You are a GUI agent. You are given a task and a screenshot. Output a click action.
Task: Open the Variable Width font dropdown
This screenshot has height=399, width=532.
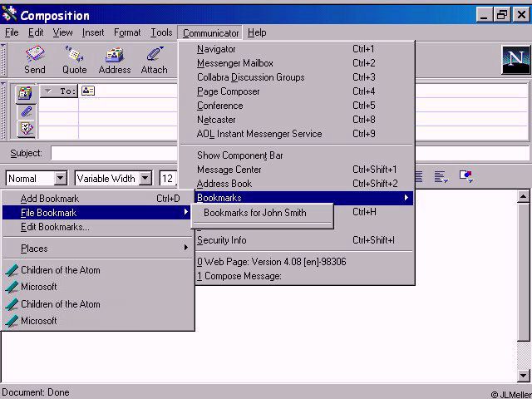pyautogui.click(x=145, y=178)
